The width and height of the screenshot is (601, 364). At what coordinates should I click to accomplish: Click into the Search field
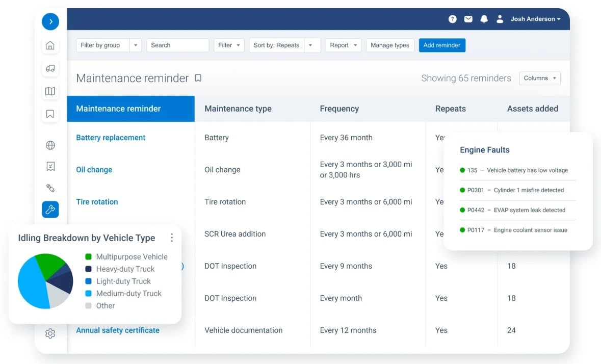[x=177, y=45]
